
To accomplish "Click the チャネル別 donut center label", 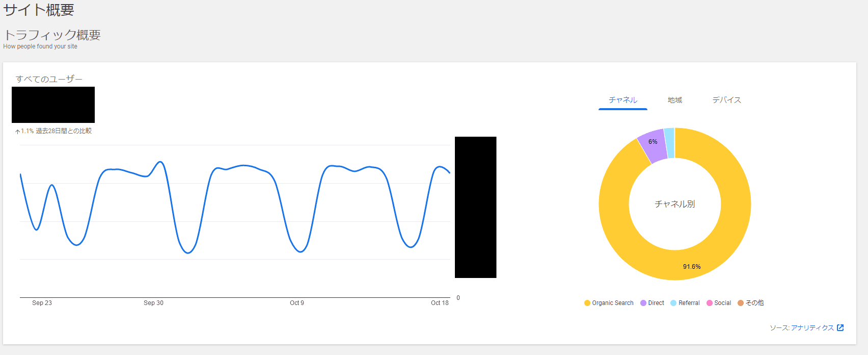I will pos(674,204).
